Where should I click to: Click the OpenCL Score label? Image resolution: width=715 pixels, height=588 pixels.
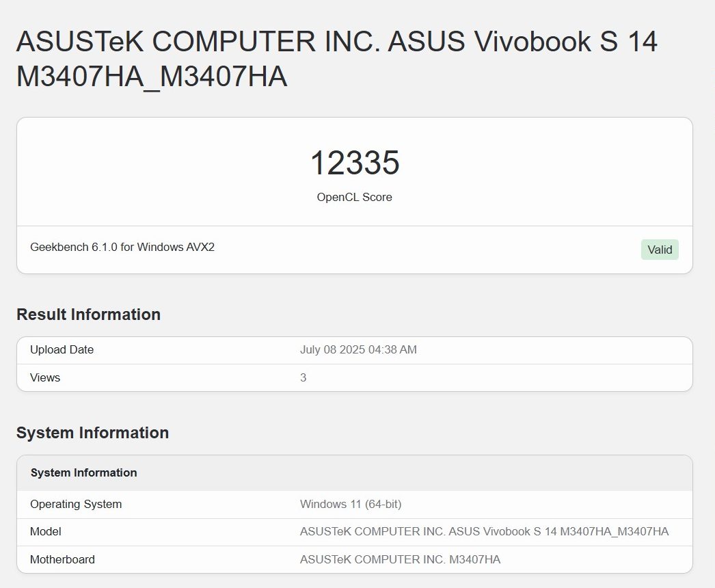354,197
